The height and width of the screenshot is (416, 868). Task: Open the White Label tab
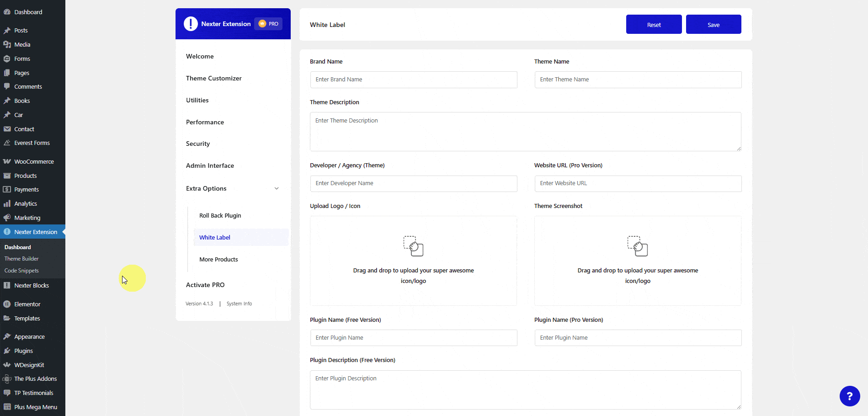point(214,237)
